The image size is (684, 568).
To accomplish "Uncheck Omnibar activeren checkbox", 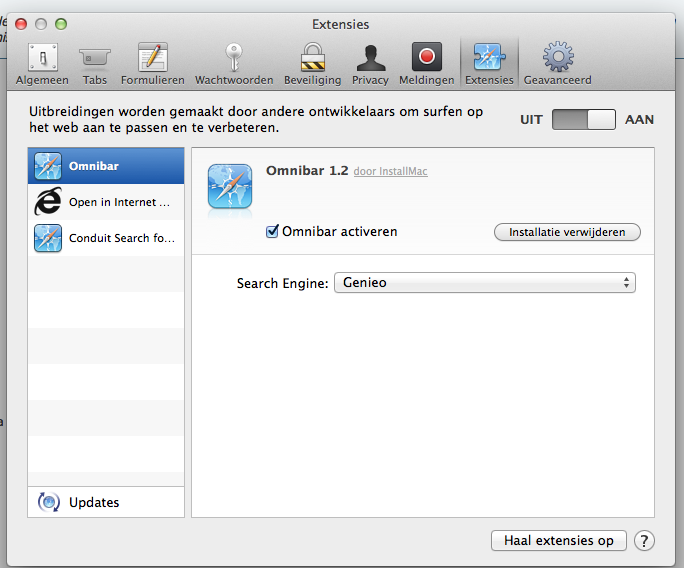I will pyautogui.click(x=272, y=231).
